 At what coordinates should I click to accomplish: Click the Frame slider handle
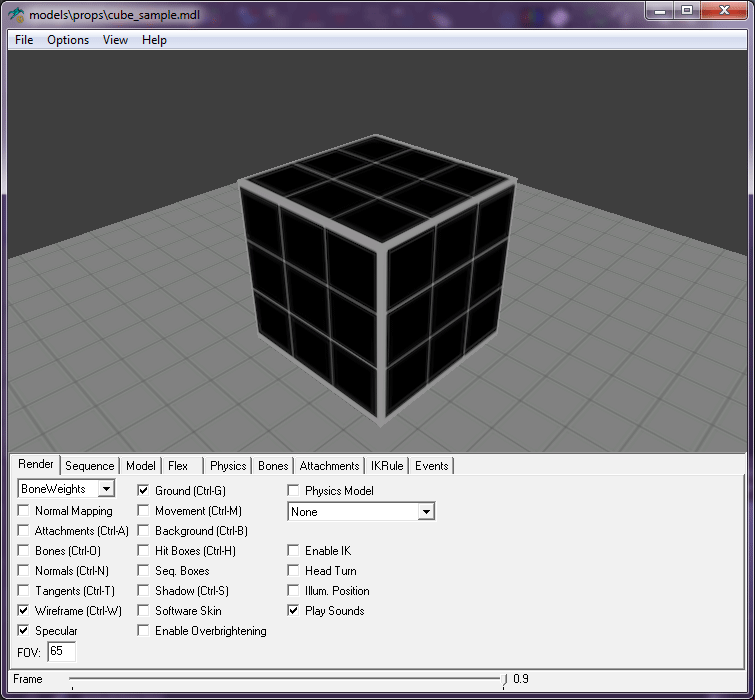click(x=504, y=679)
